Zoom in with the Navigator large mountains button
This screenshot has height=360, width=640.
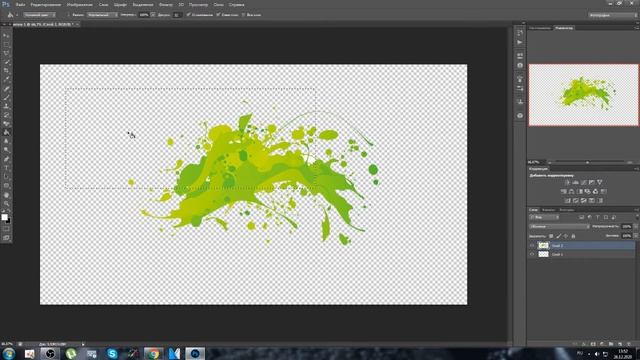(630, 162)
